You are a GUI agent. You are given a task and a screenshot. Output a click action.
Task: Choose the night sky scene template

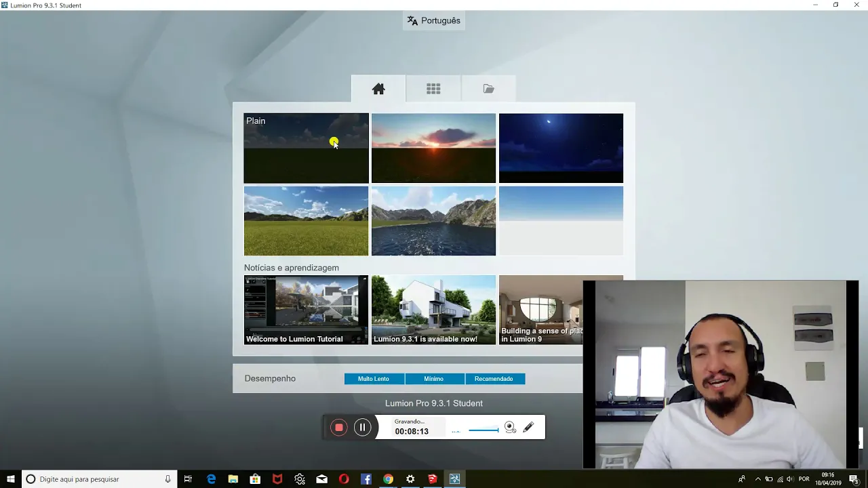point(561,148)
